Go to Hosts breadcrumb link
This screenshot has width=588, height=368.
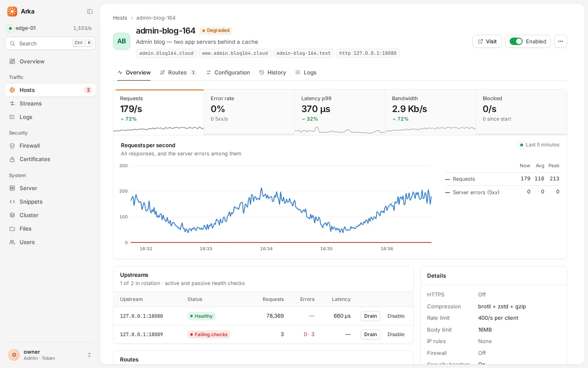coord(120,18)
